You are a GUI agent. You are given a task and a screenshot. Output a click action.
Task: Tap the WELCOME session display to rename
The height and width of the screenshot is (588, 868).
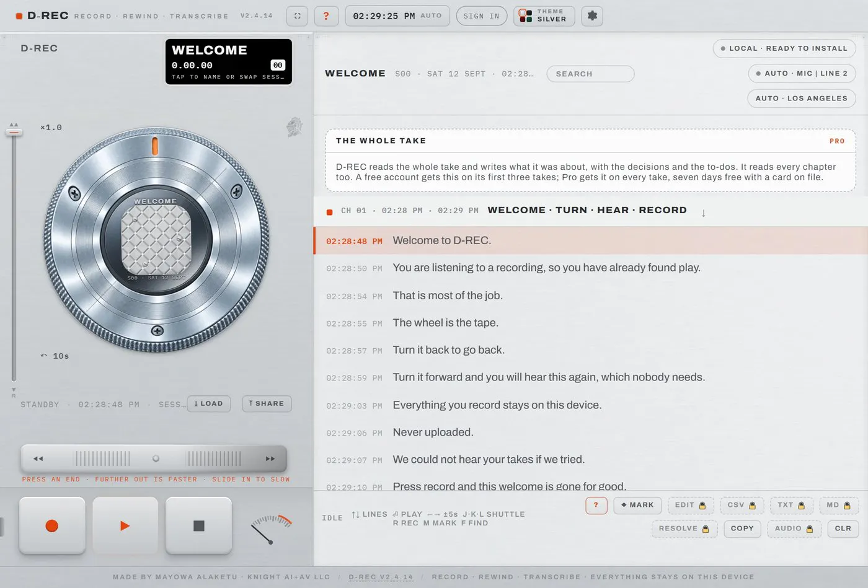[228, 62]
